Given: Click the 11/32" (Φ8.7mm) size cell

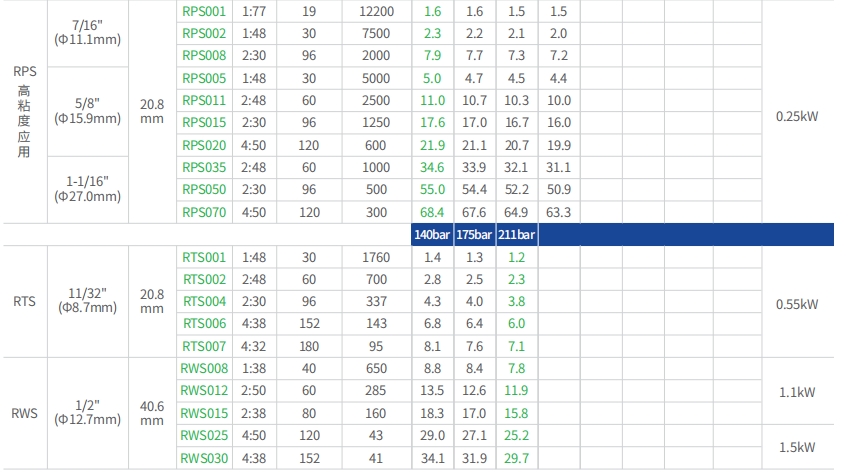Looking at the screenshot, I should click(87, 301).
